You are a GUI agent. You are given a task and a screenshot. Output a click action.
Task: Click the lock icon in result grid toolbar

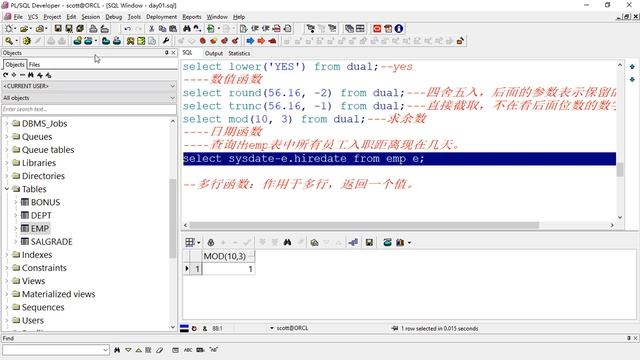(211, 242)
